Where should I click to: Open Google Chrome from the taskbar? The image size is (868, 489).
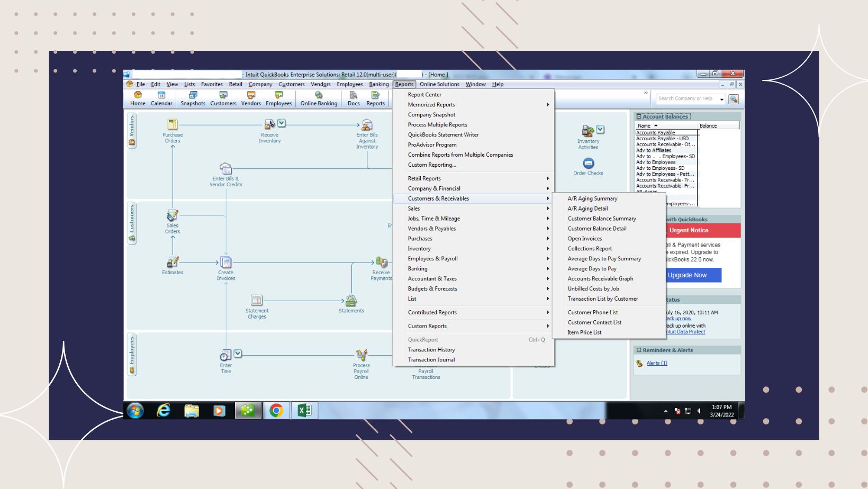(276, 411)
